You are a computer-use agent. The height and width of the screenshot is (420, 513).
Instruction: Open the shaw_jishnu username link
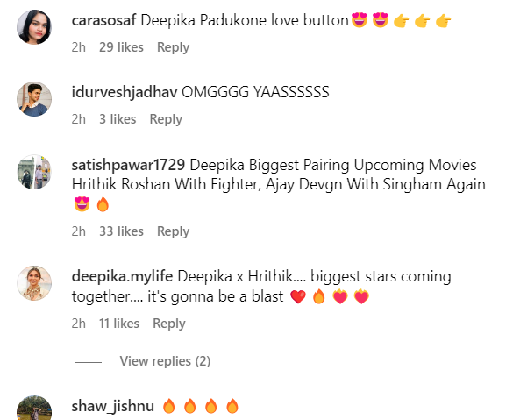[112, 406]
